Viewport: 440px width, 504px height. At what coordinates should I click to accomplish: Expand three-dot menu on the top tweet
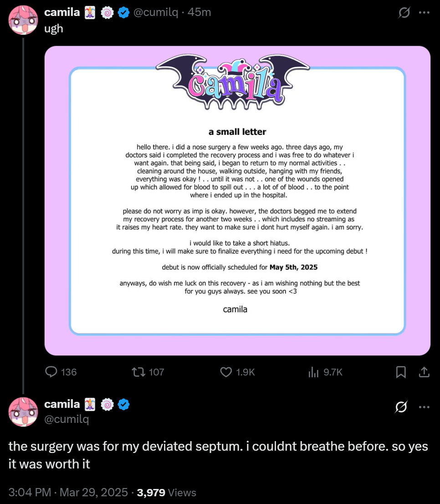tap(424, 13)
